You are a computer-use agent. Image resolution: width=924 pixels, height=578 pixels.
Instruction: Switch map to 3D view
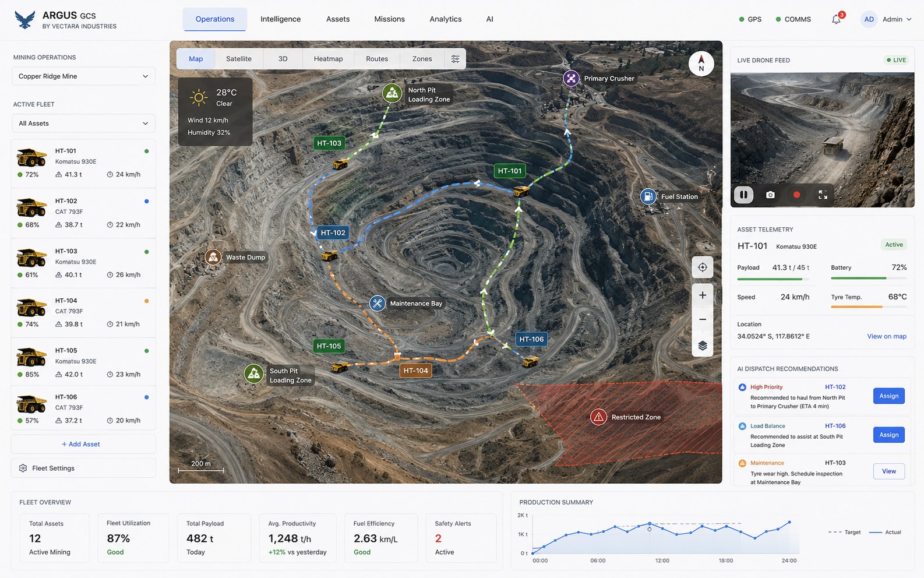(x=283, y=59)
